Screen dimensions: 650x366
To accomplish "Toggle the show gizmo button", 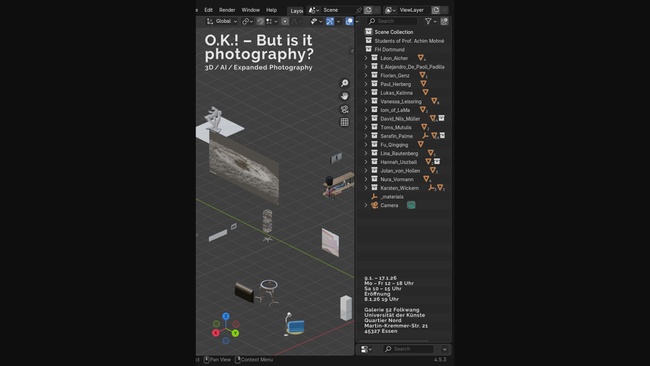I will 330,21.
